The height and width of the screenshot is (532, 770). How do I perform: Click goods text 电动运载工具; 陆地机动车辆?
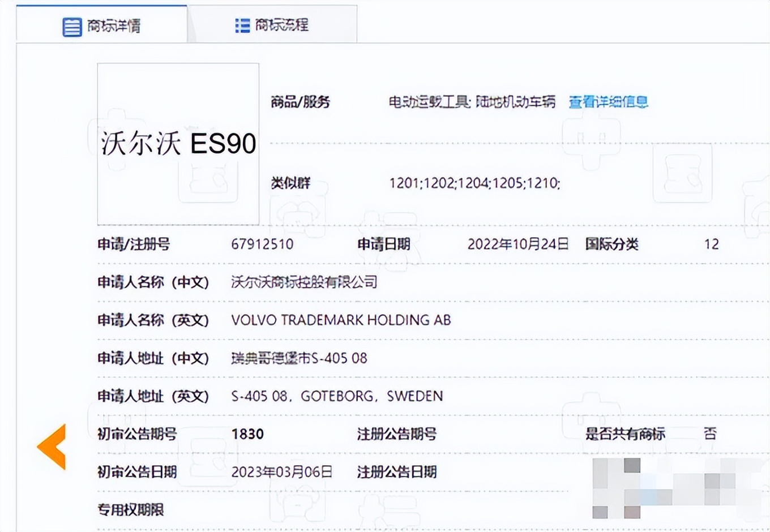point(472,102)
